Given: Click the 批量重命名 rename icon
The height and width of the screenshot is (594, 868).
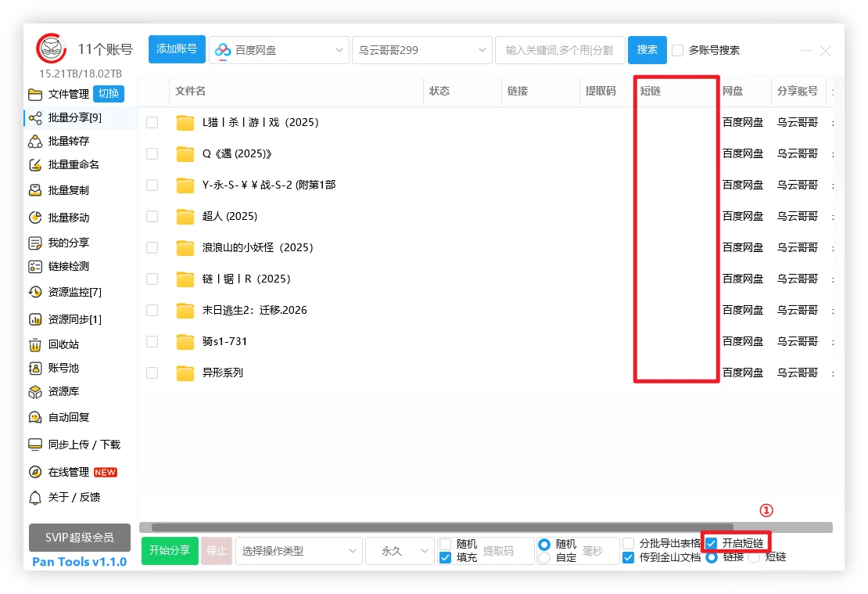Looking at the screenshot, I should 35,165.
